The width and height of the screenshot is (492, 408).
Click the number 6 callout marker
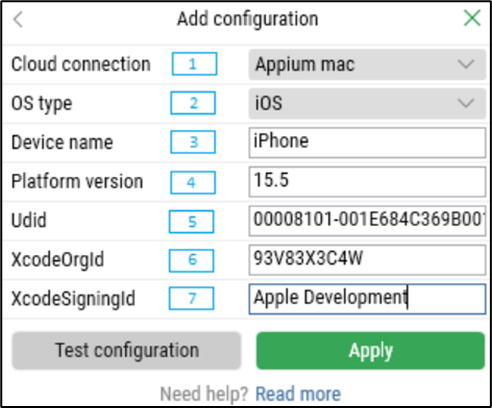pos(191,260)
